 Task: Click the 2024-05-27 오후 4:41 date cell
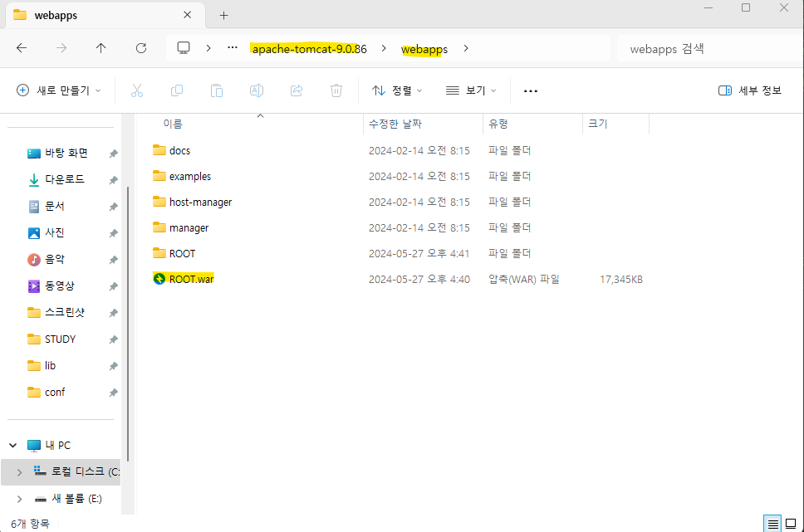coord(419,253)
